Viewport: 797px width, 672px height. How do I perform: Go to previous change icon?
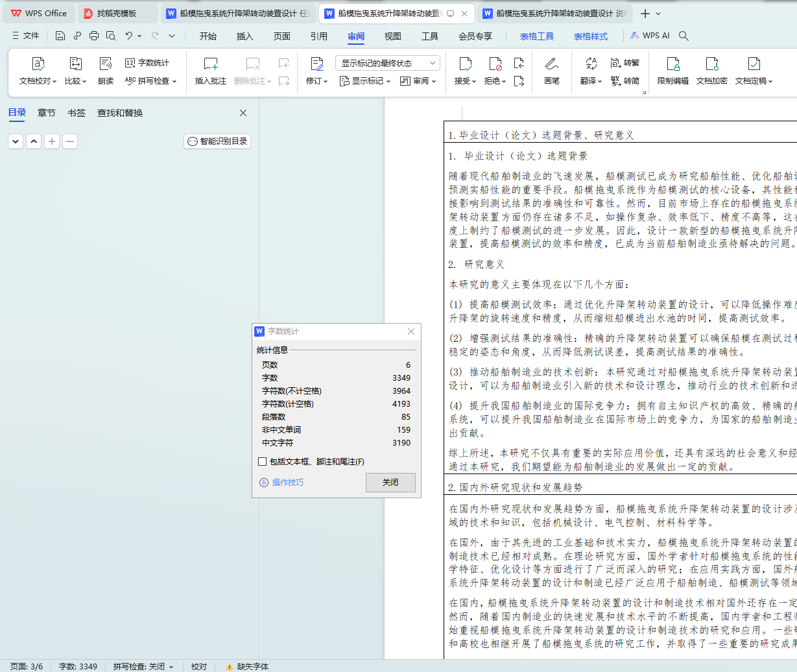519,63
